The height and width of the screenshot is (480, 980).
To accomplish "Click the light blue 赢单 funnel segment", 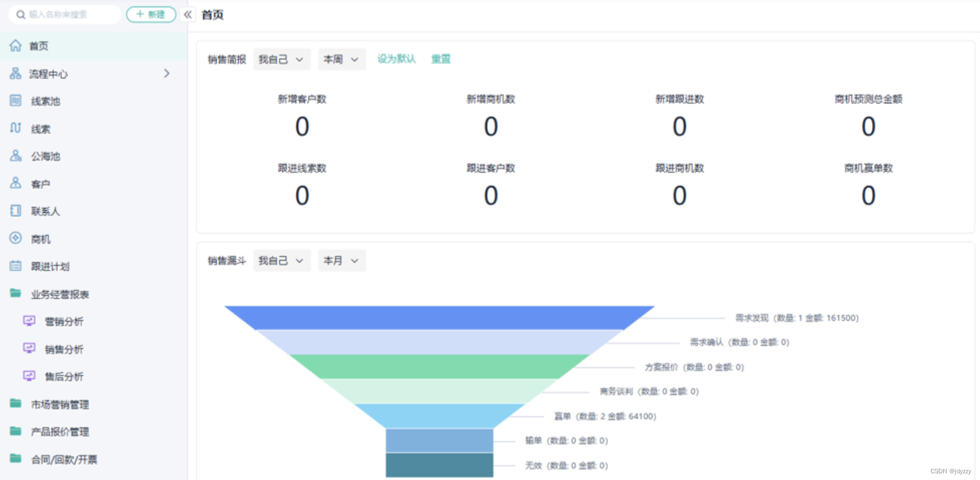I will click(439, 415).
